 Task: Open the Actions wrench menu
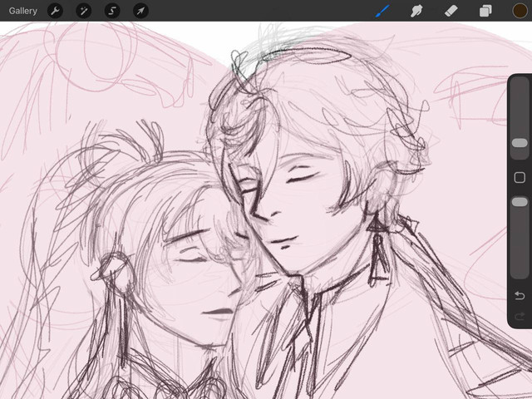(x=55, y=11)
